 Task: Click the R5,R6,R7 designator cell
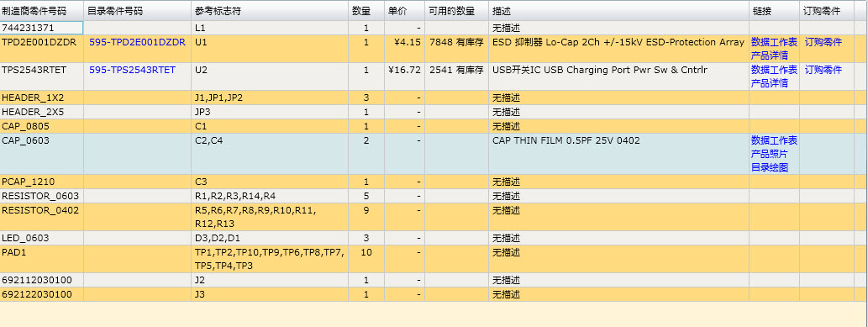coord(270,217)
